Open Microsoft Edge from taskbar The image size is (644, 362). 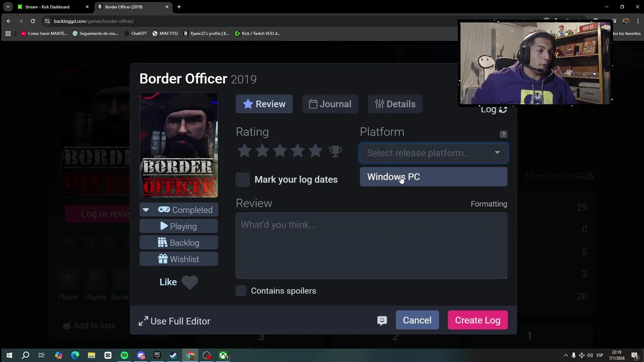click(x=75, y=355)
